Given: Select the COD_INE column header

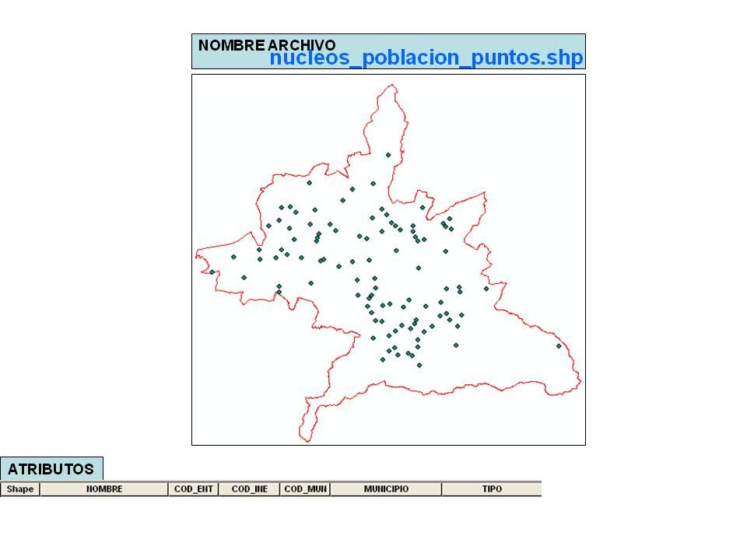Looking at the screenshot, I should click(249, 489).
